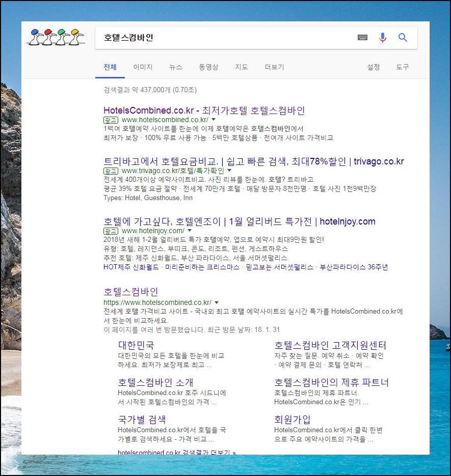
Task: Click the Google doodle logo with four birds
Action: pyautogui.click(x=56, y=37)
